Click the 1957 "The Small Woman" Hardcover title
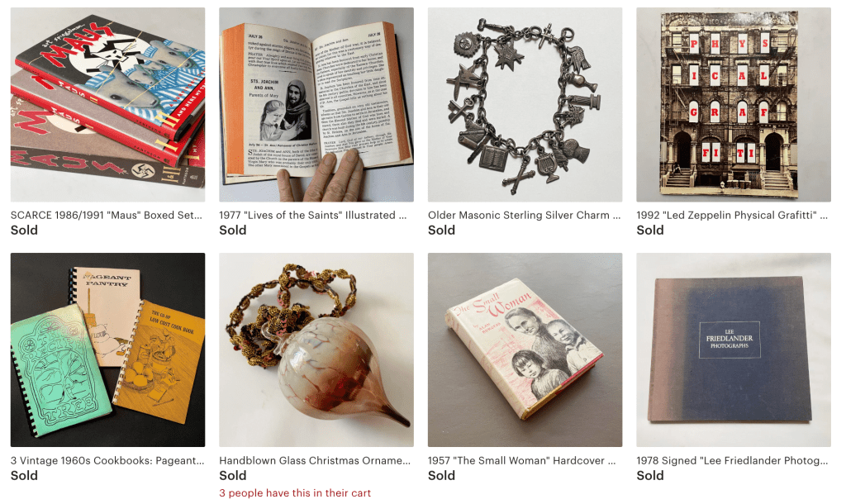 pyautogui.click(x=522, y=460)
